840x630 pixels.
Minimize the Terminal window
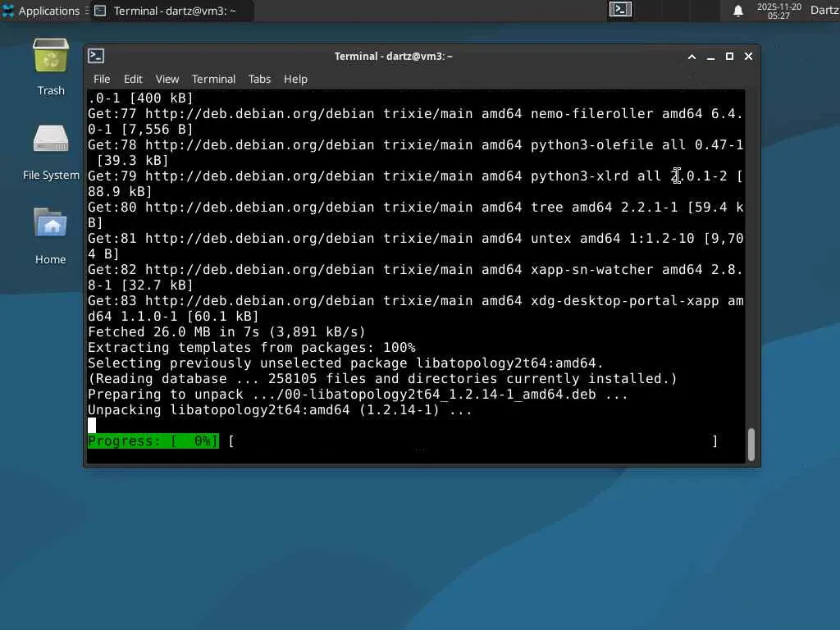click(710, 57)
